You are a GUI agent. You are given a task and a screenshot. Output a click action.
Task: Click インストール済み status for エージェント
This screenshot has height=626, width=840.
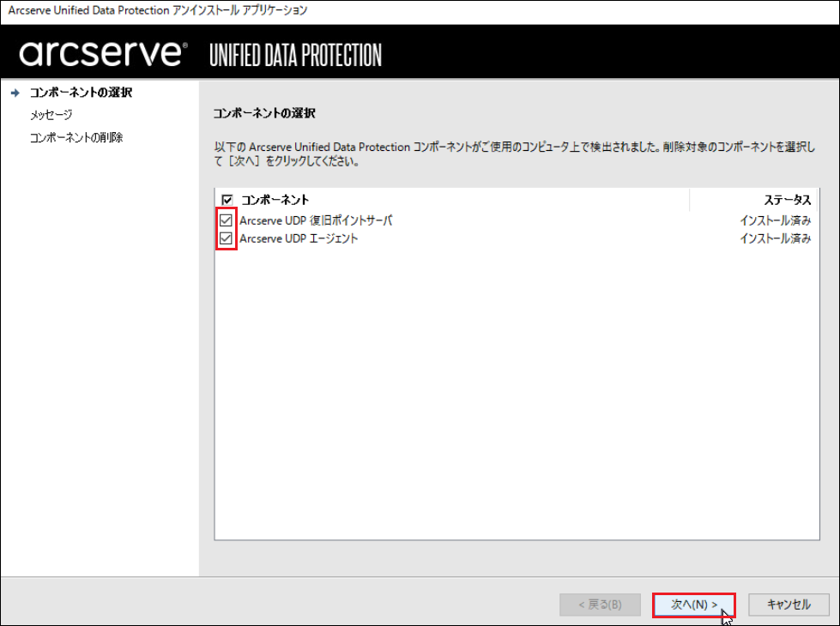(x=775, y=239)
